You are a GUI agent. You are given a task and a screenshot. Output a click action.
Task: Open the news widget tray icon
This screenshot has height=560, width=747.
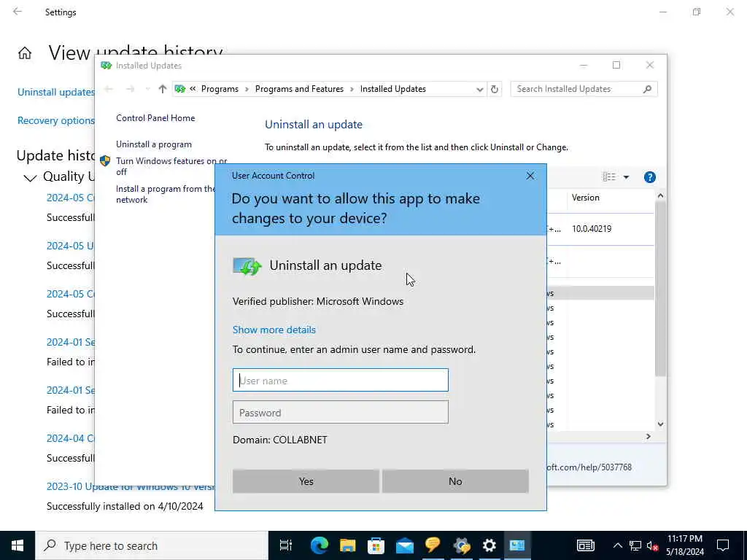point(586,545)
